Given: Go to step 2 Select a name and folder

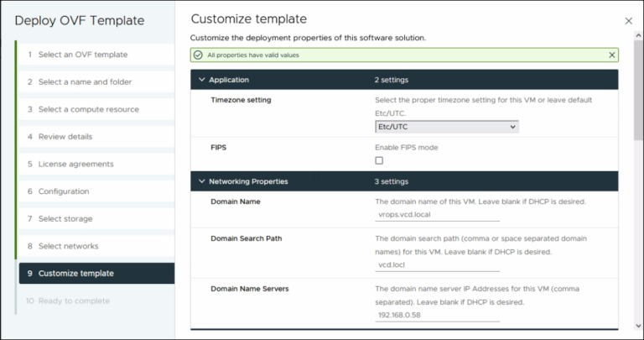Looking at the screenshot, I should pos(85,82).
